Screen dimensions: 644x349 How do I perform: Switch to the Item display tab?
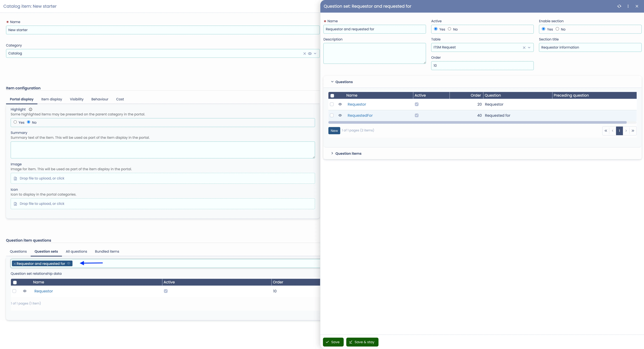(x=52, y=99)
